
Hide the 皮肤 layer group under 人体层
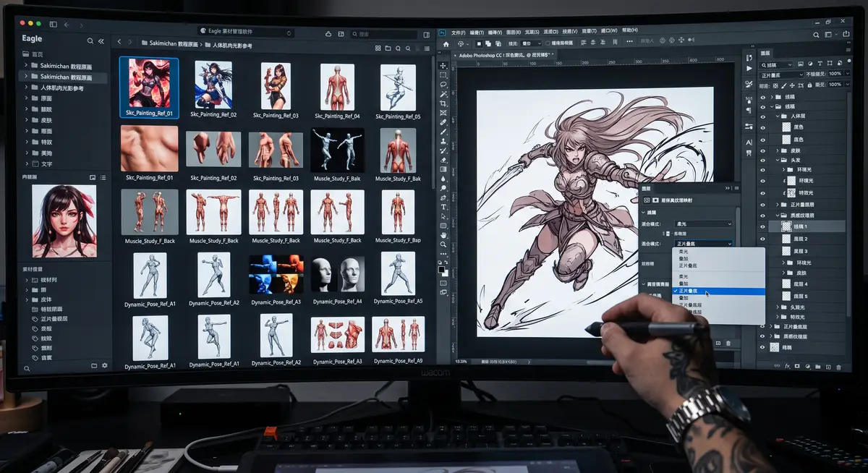pos(762,150)
